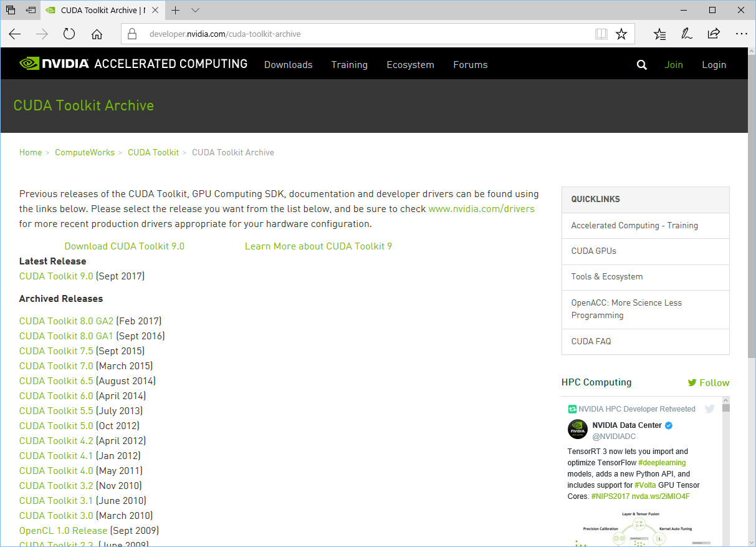Close the CUDA Toolkit Archive tab
756x547 pixels.
pos(156,10)
